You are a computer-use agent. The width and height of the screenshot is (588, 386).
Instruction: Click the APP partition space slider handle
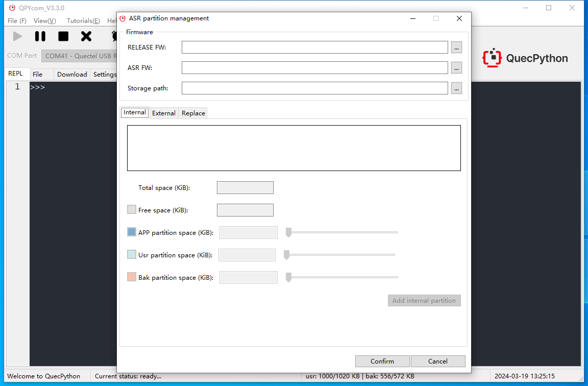[288, 233]
